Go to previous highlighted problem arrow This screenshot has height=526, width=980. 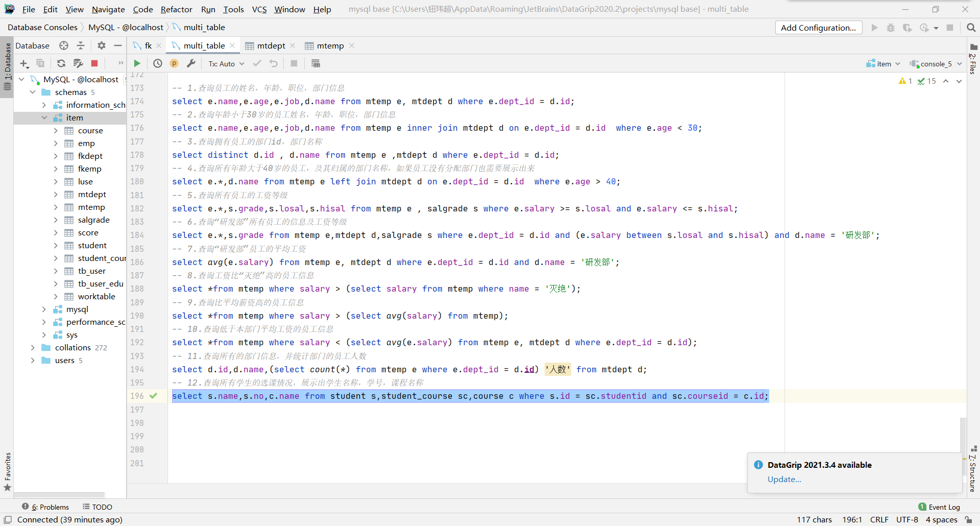point(946,81)
